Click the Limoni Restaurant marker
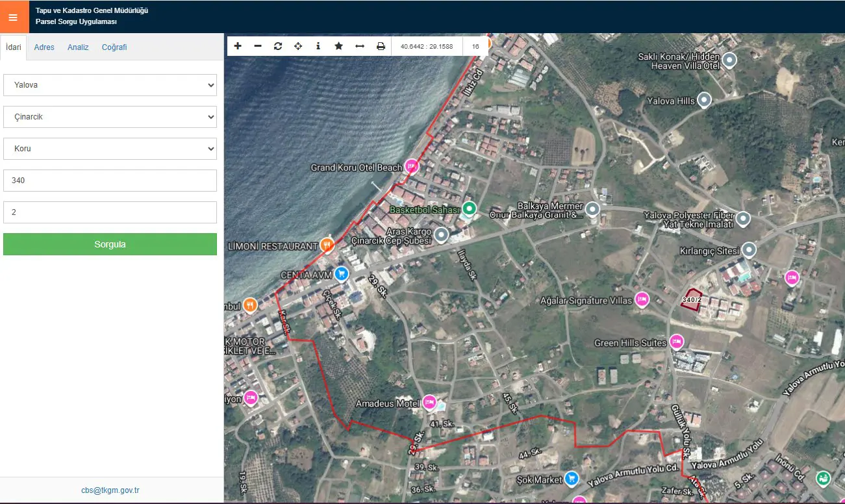 327,246
